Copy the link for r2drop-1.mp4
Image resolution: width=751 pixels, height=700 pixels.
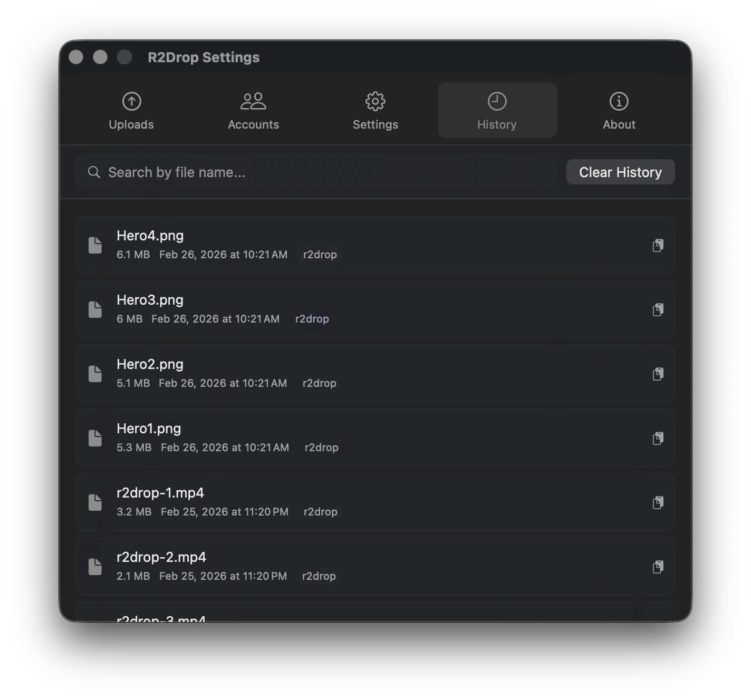[x=658, y=502]
